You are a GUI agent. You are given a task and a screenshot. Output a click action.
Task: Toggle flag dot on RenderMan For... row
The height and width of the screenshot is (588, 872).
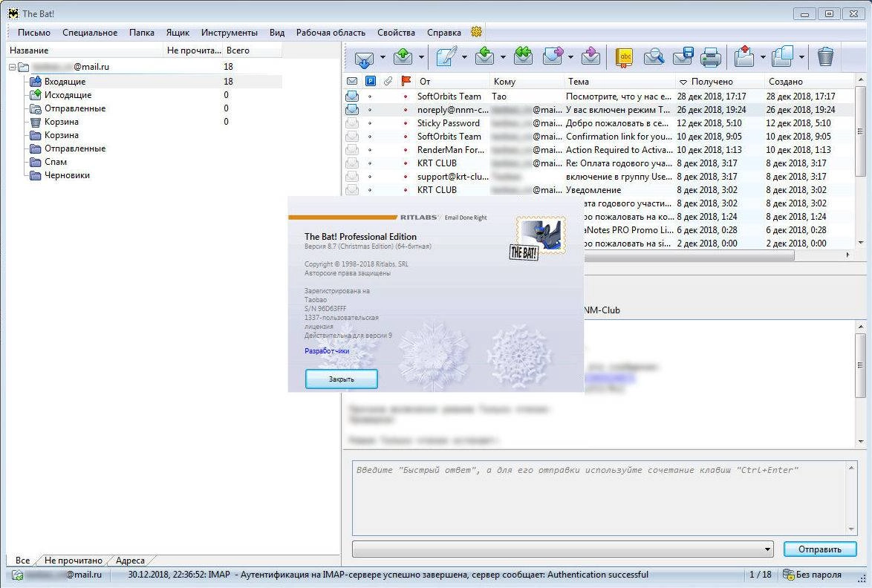click(x=406, y=150)
